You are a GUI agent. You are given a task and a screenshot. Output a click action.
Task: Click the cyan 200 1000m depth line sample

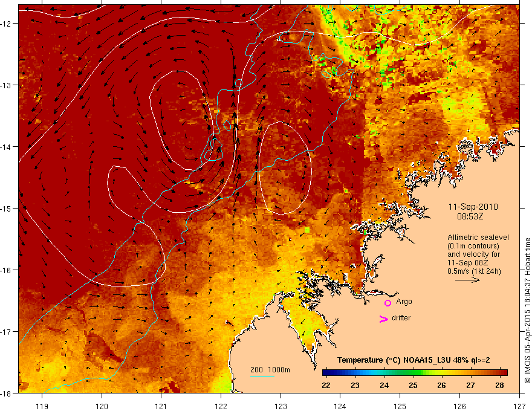coord(262,376)
